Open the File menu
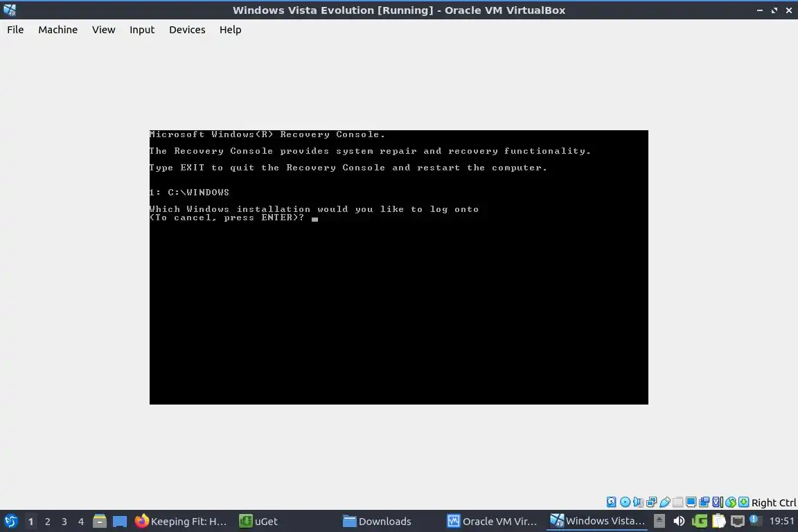This screenshot has height=532, width=798. pos(15,30)
